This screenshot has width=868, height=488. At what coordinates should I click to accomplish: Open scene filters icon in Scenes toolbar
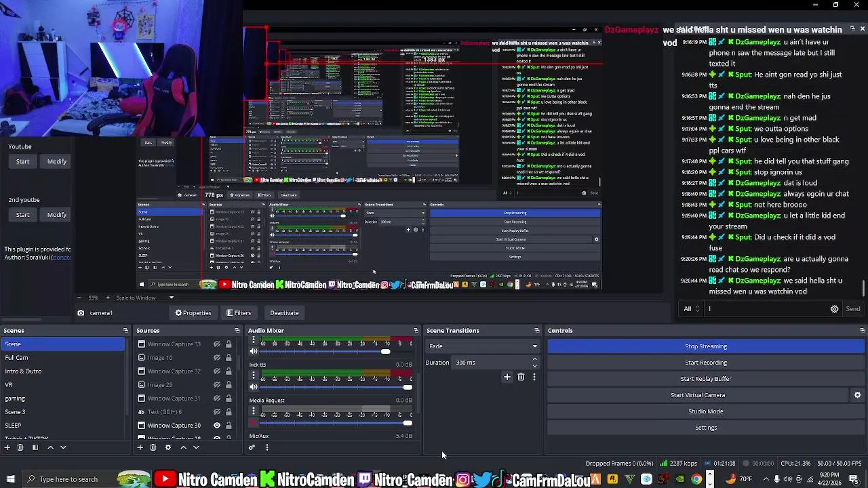pyautogui.click(x=34, y=447)
